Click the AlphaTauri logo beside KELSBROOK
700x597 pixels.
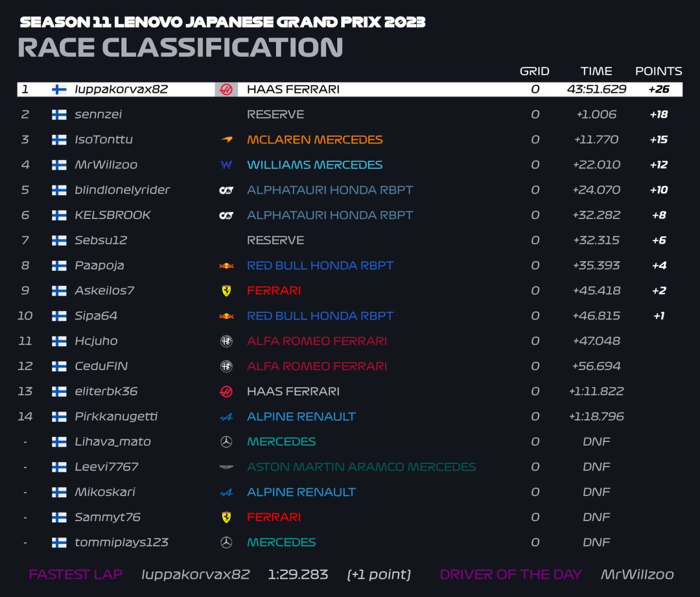tap(226, 215)
